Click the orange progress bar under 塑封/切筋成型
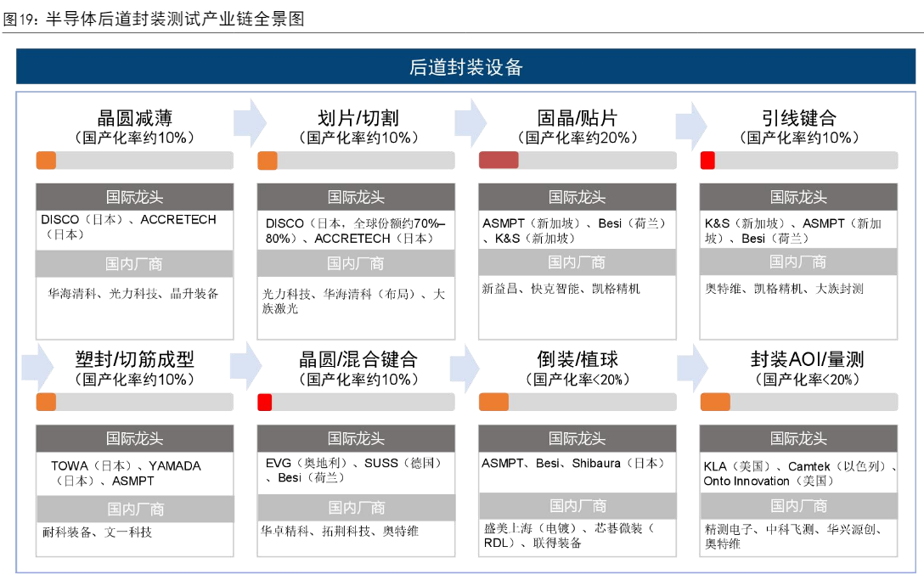 pyautogui.click(x=46, y=402)
